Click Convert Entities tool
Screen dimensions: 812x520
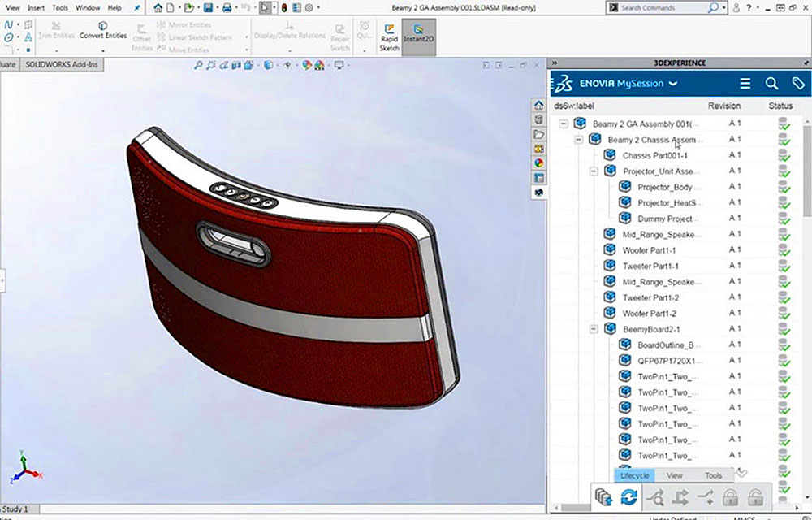[103, 31]
